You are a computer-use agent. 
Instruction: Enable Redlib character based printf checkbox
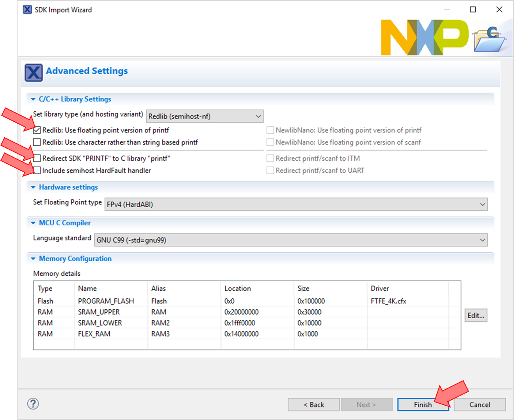(37, 142)
